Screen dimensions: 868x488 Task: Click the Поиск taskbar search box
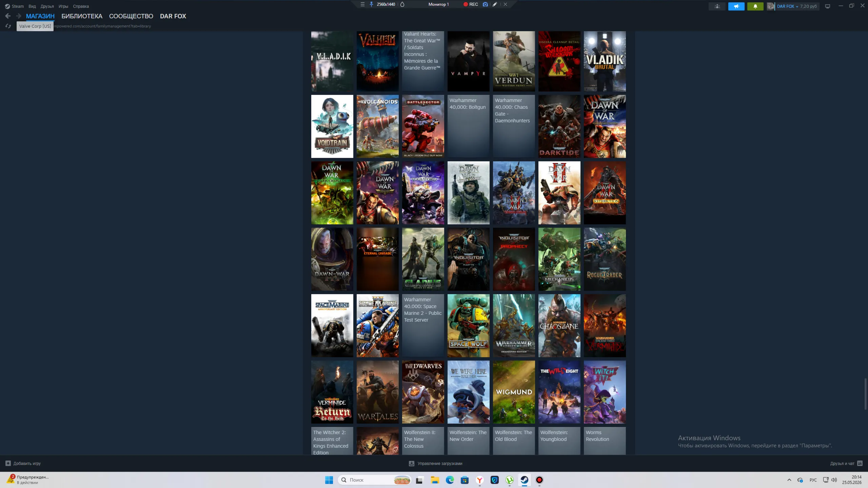click(375, 480)
